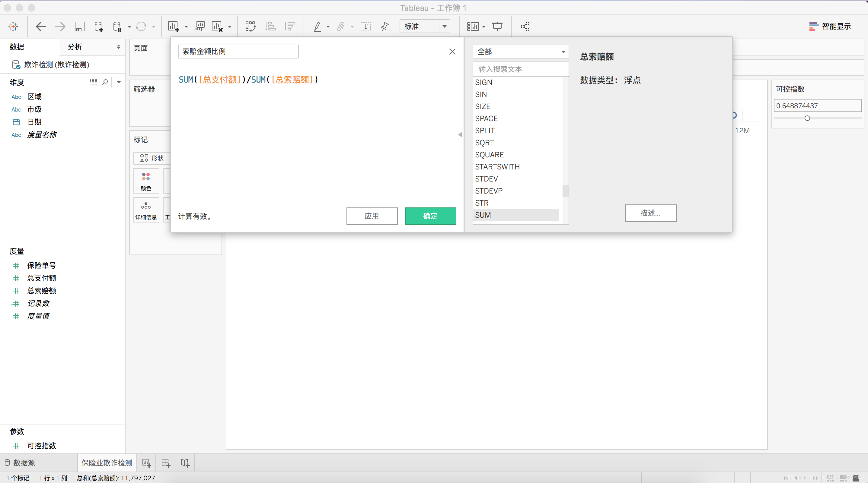
Task: Sort ascending toolbar icon
Action: point(270,26)
